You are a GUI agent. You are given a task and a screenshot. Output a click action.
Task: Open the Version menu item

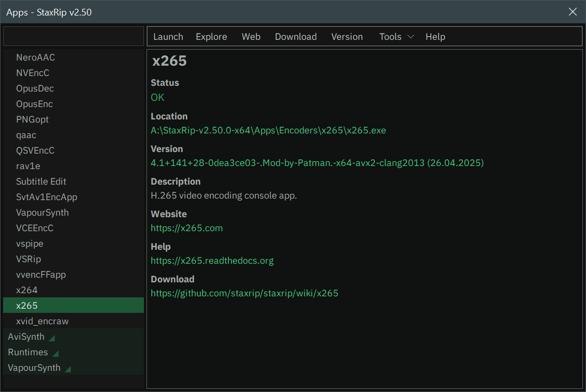[347, 37]
